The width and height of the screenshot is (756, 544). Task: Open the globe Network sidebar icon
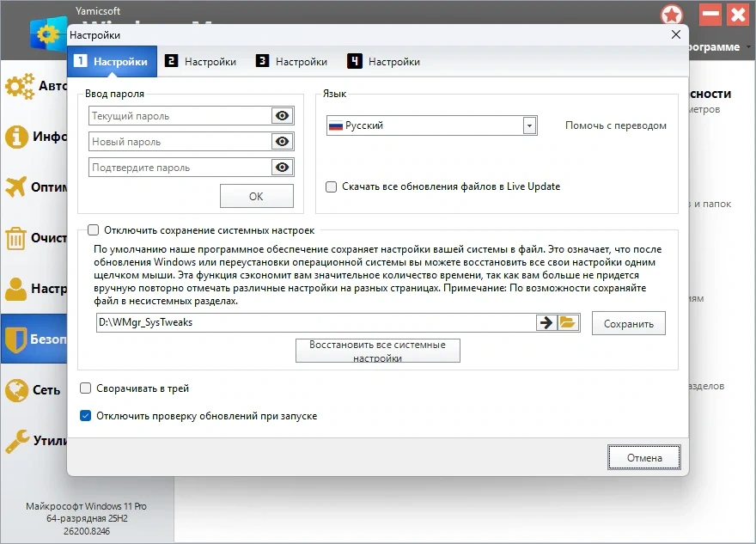pos(16,390)
